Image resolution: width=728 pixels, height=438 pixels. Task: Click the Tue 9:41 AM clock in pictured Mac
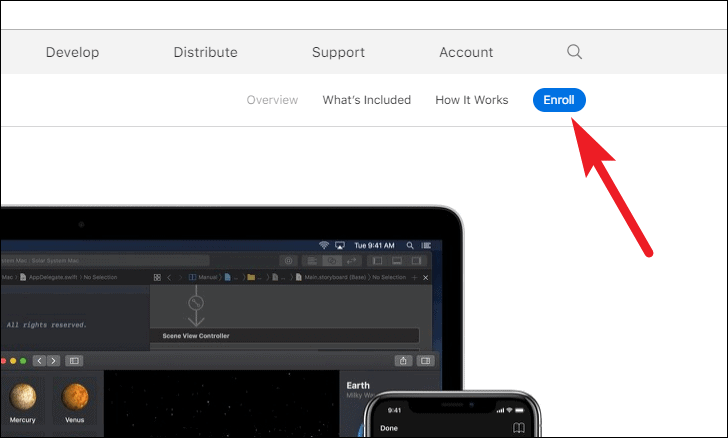pyautogui.click(x=374, y=245)
